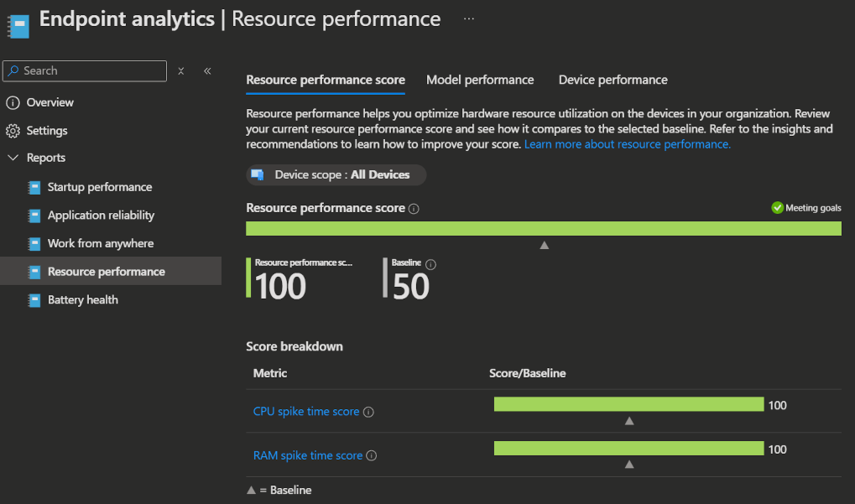Image resolution: width=855 pixels, height=504 pixels.
Task: Click the info icon beside Resource performance score
Action: (x=414, y=209)
